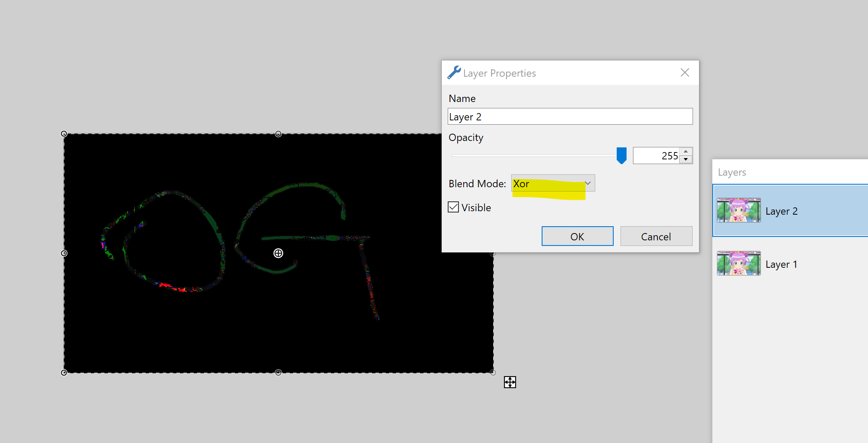Edit the layer Name text field

[570, 117]
